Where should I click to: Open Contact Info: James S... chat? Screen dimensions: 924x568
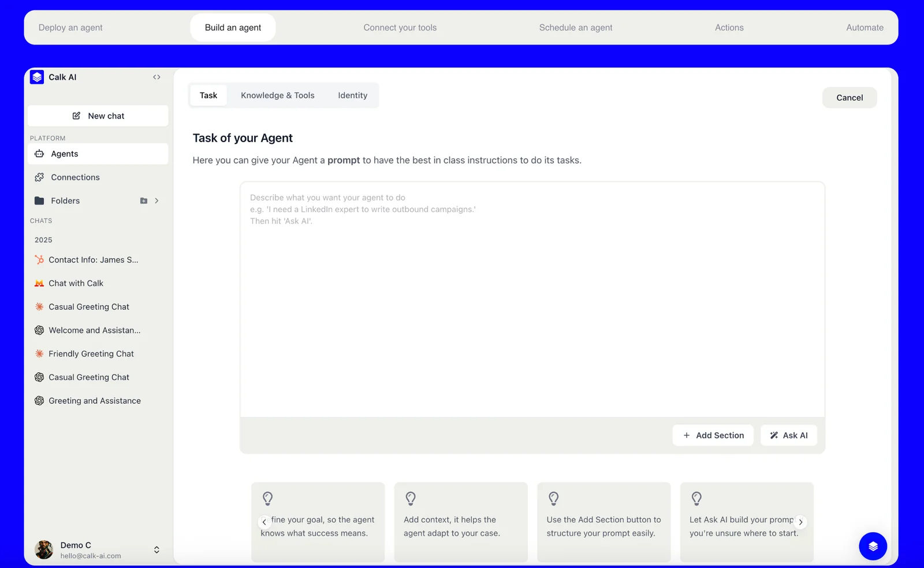92,260
